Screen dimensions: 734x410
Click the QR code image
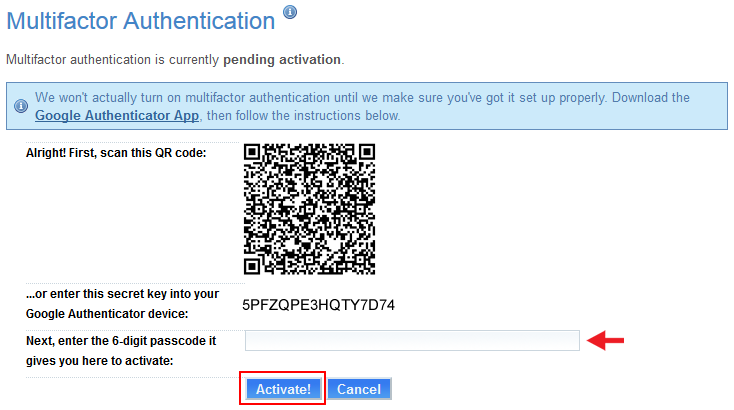click(309, 209)
